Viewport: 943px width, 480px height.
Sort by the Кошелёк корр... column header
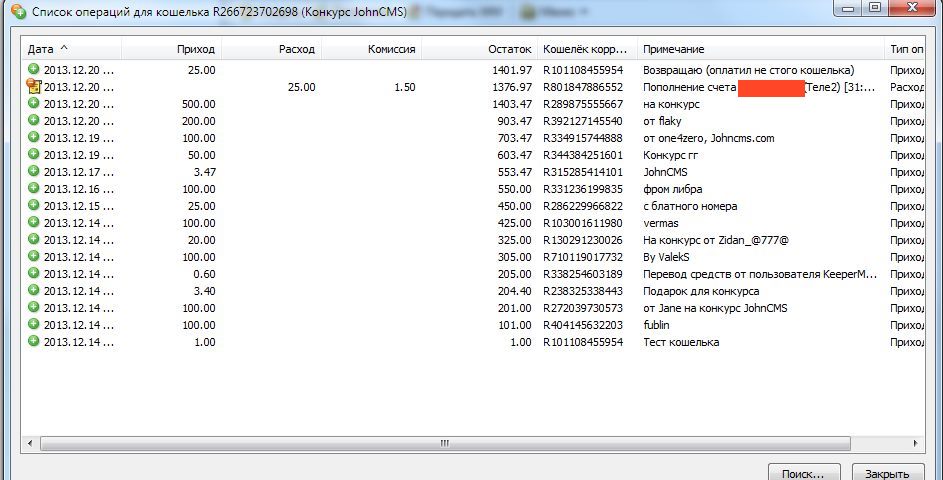[x=587, y=49]
